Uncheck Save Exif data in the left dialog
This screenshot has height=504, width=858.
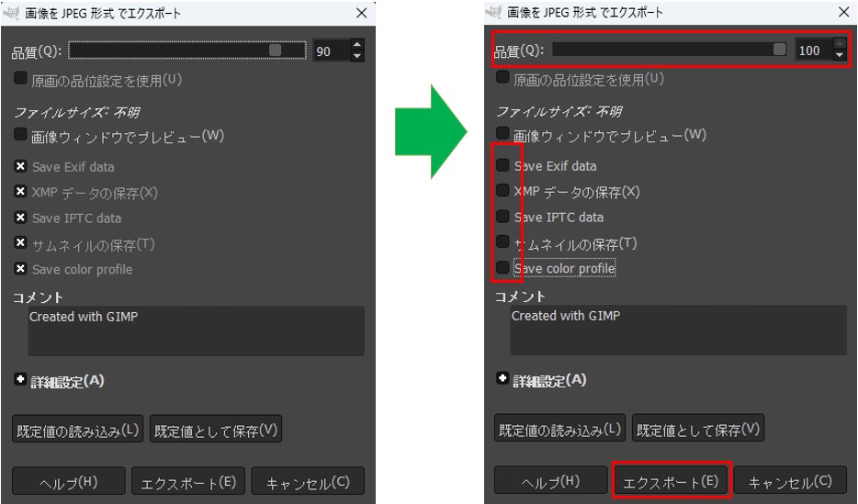[x=20, y=166]
